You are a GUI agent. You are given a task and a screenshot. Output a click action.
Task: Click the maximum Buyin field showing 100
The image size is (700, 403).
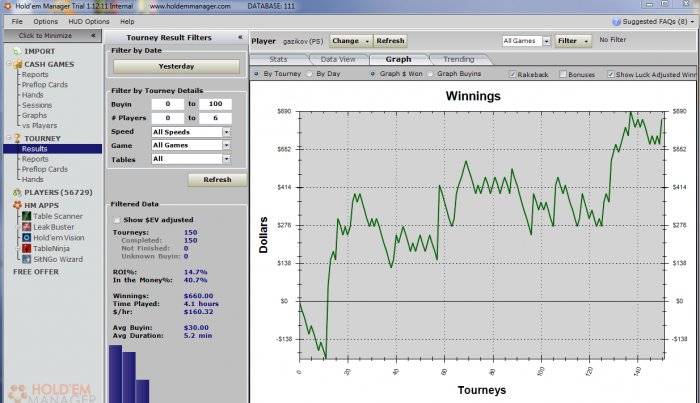pyautogui.click(x=215, y=104)
